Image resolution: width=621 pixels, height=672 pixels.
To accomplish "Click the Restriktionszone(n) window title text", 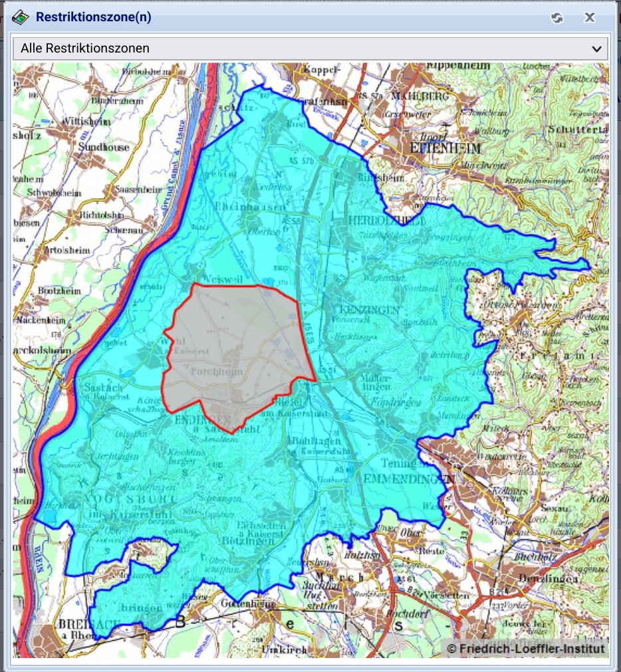I will coord(94,17).
